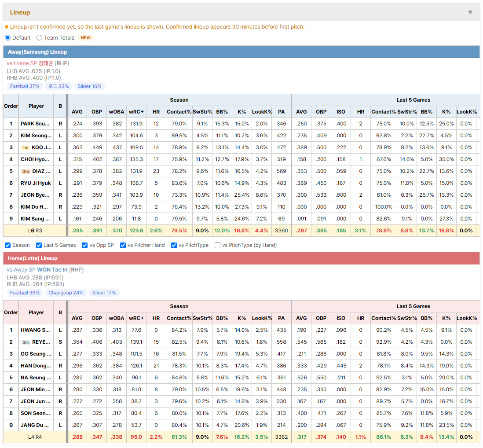
Task: Open player JEON Jun ... row
Action: pyautogui.click(x=36, y=401)
